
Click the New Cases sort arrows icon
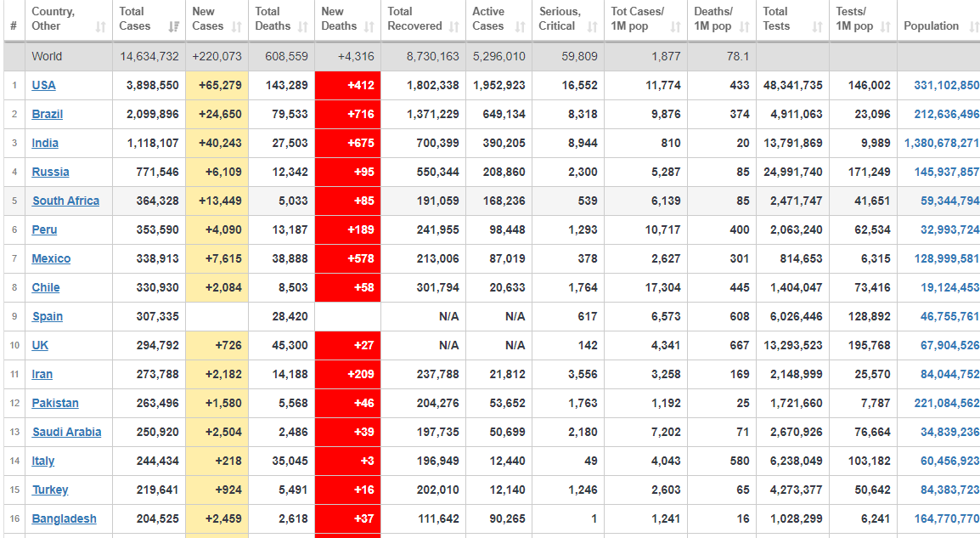[236, 27]
